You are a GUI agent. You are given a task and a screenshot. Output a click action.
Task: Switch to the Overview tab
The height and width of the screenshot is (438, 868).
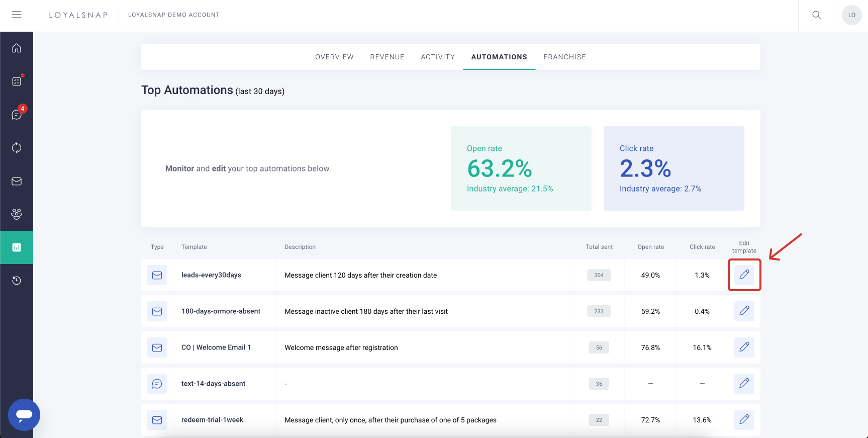coord(334,57)
